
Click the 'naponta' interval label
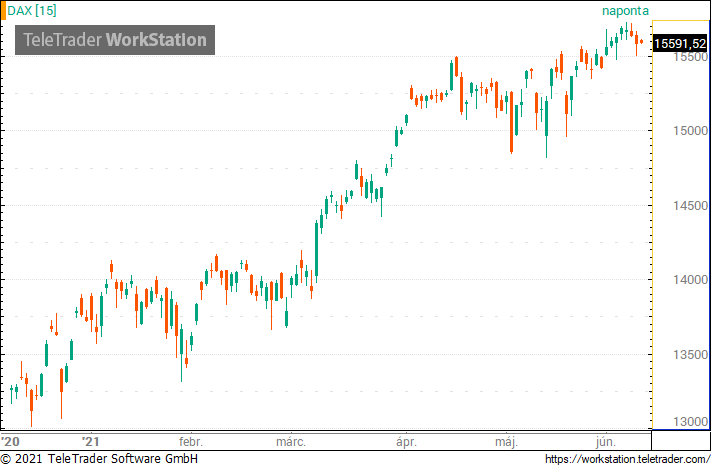[625, 10]
